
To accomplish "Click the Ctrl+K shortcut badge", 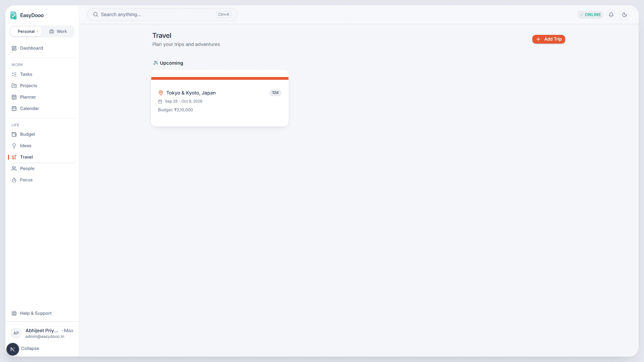I will coord(224,15).
